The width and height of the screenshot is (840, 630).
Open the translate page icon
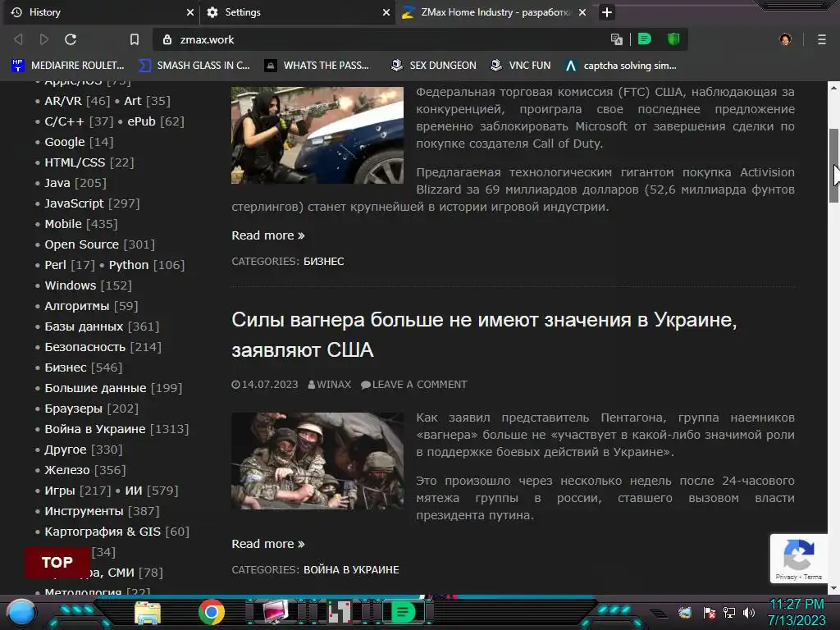pos(617,39)
